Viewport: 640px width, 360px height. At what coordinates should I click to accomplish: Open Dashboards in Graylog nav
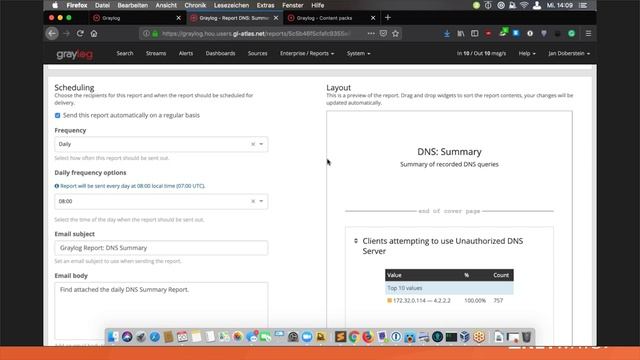point(220,53)
